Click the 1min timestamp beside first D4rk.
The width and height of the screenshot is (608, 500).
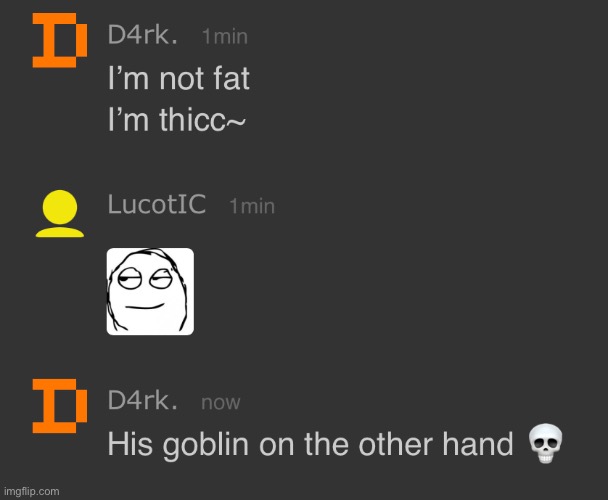(x=225, y=37)
